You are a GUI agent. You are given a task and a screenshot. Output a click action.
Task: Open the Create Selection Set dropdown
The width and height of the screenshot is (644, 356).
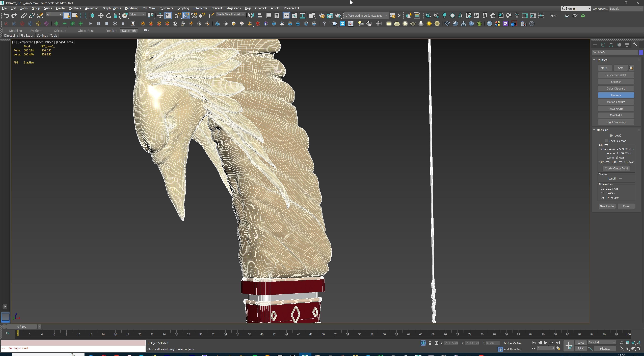[230, 14]
